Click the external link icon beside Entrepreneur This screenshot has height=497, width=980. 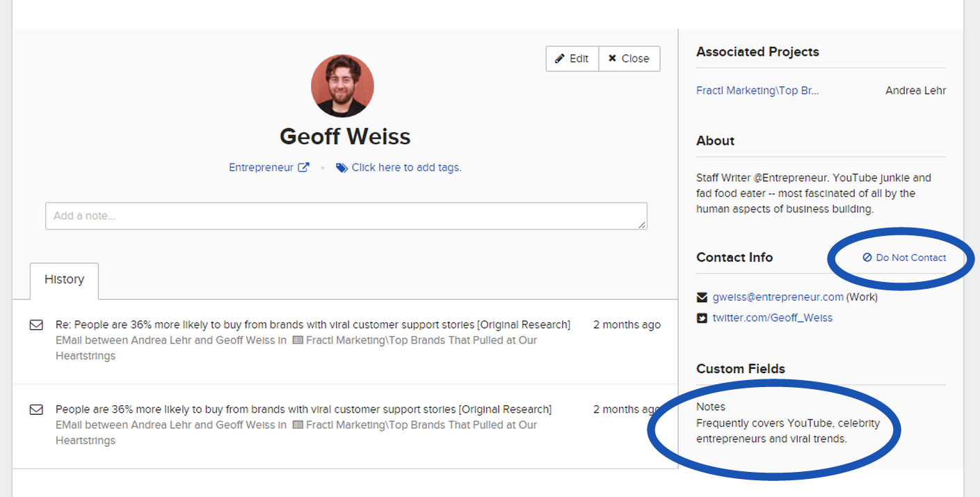pos(303,167)
